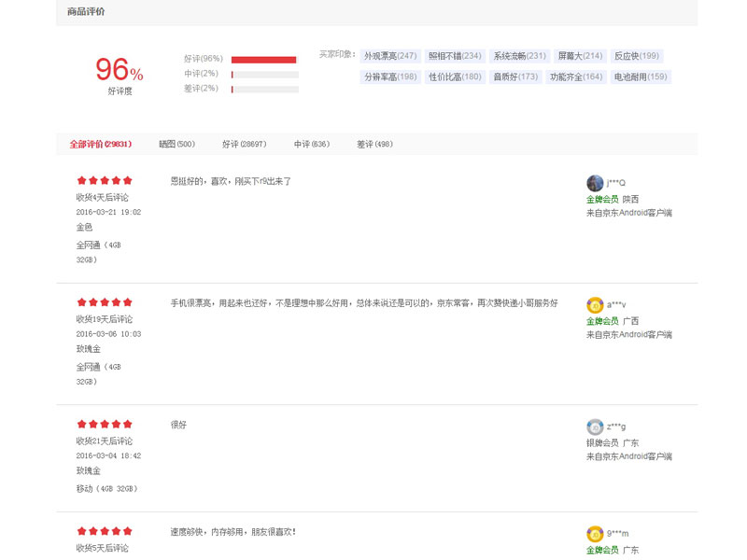The image size is (747, 560).
Task: Click review beginning 手机很漂亮
Action: pos(364,303)
